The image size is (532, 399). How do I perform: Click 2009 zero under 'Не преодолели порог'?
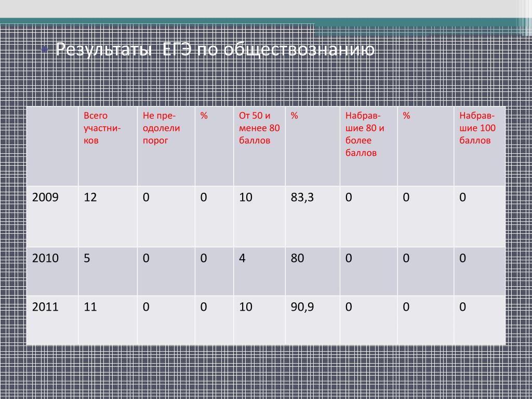pyautogui.click(x=146, y=197)
